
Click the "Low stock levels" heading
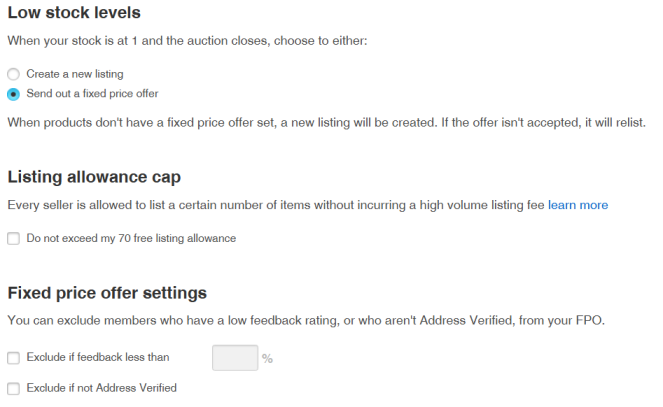coord(74,14)
